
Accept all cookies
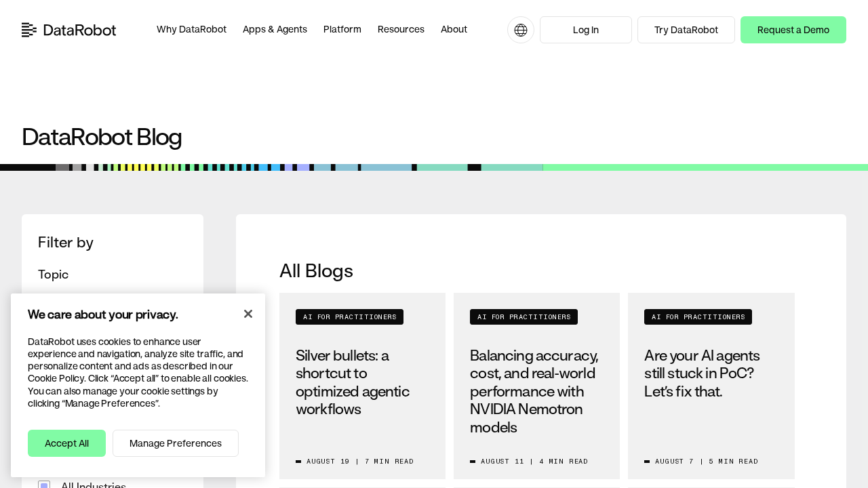pyautogui.click(x=66, y=443)
